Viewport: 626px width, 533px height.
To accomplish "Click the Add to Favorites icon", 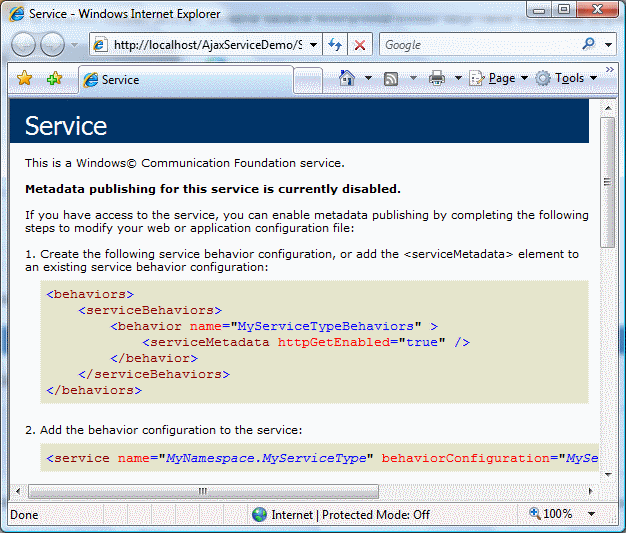I will (53, 79).
